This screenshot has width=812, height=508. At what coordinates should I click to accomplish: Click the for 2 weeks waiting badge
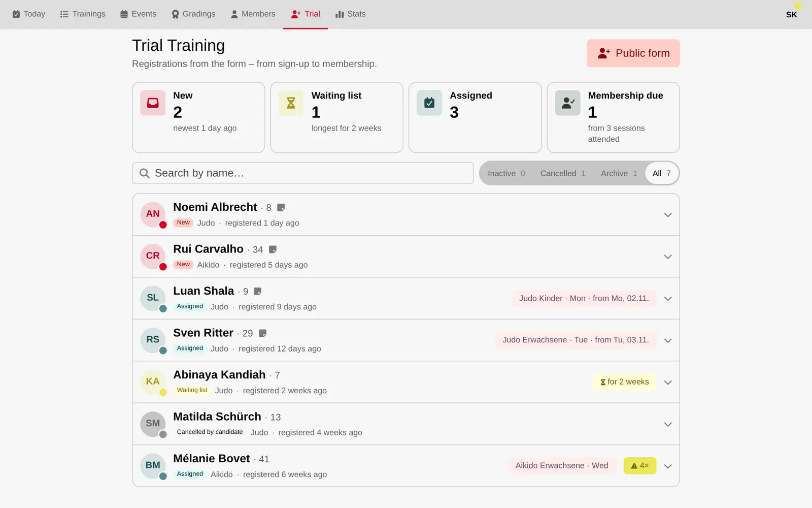point(624,382)
